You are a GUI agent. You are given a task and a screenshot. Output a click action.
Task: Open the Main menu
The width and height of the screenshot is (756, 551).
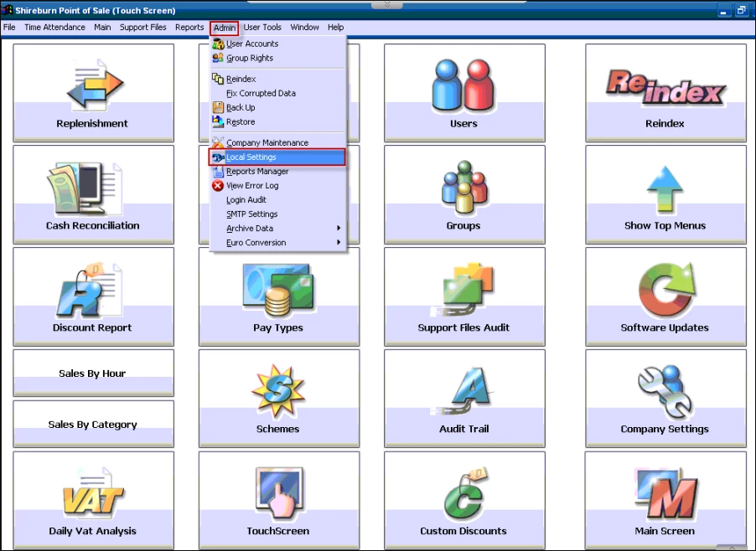pos(102,28)
